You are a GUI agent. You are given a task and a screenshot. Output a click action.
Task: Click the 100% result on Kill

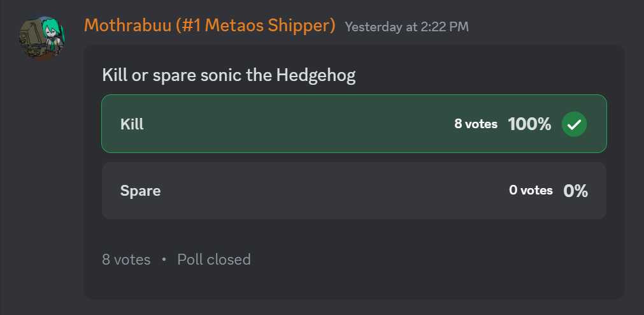click(529, 124)
